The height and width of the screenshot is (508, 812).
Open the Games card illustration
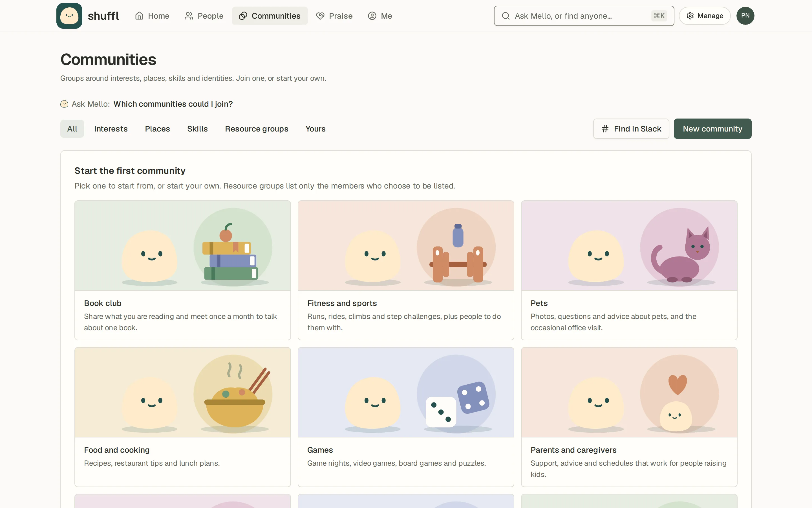pos(406,392)
